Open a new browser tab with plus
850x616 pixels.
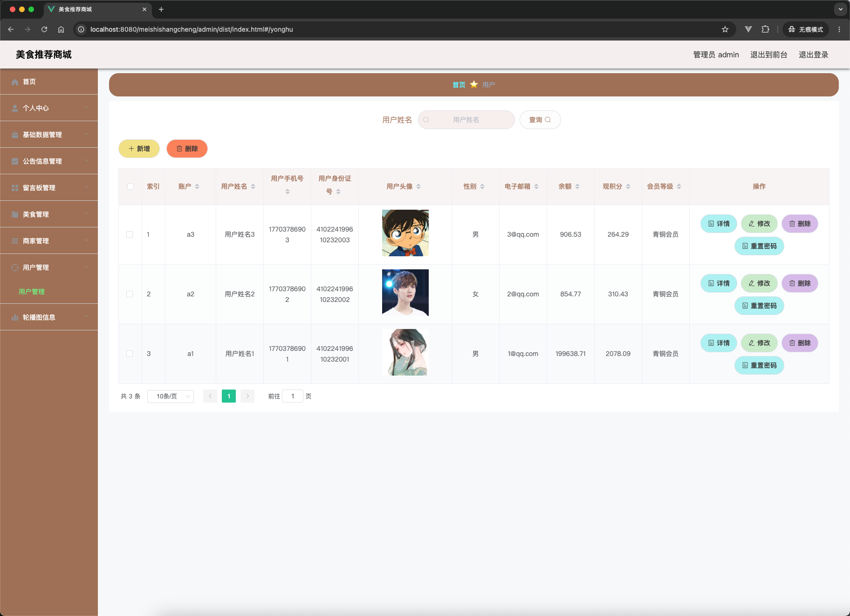click(x=161, y=9)
